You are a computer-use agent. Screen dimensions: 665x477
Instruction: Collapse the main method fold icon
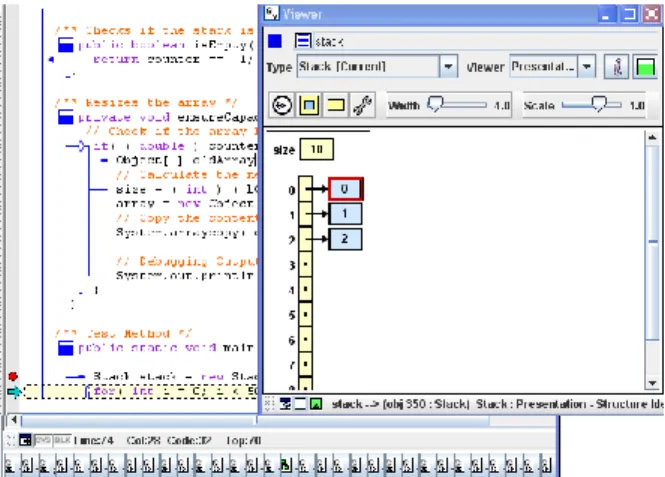[x=66, y=348]
